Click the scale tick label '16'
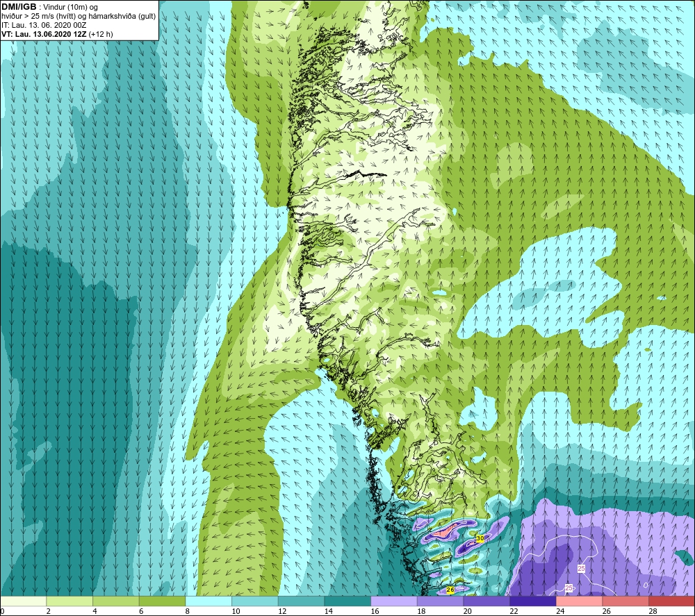 pyautogui.click(x=375, y=612)
